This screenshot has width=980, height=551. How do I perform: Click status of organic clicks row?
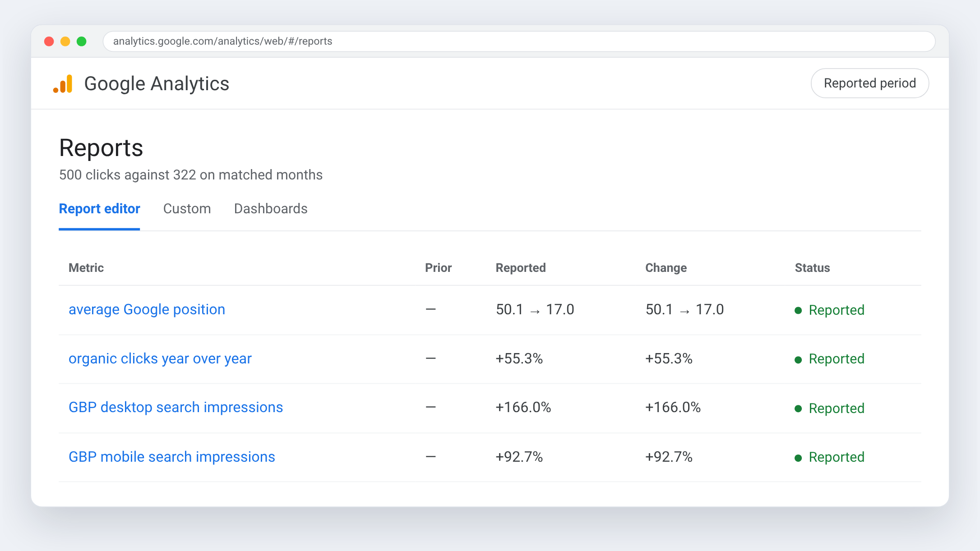[829, 359]
